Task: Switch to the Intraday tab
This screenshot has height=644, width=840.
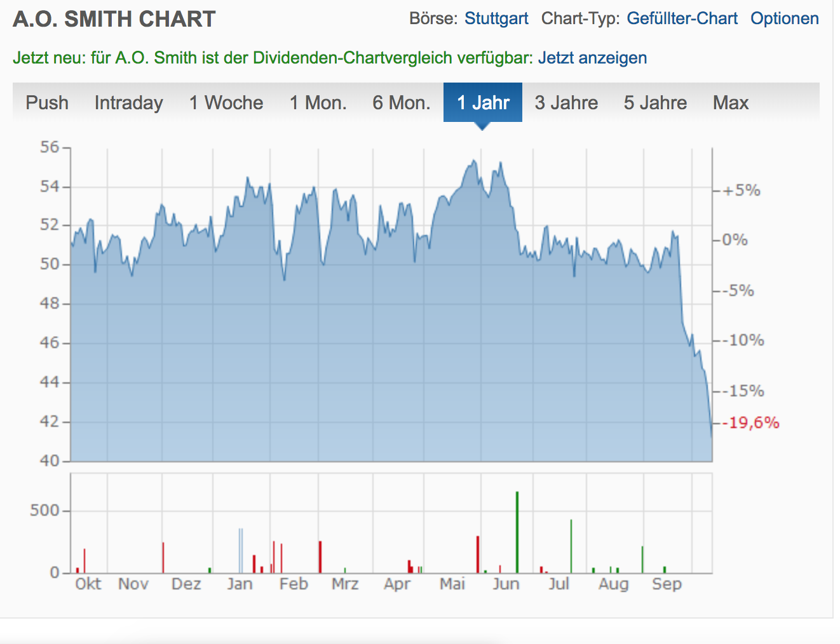Action: pos(128,103)
